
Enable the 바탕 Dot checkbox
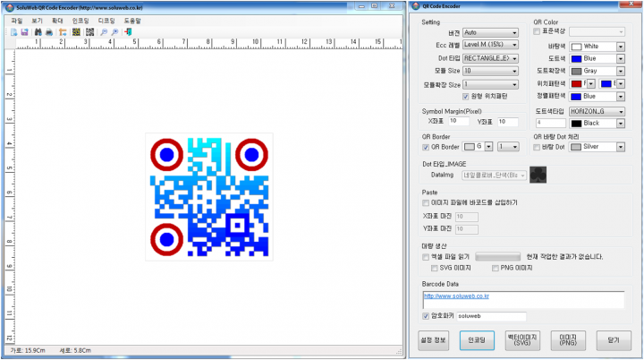point(537,147)
